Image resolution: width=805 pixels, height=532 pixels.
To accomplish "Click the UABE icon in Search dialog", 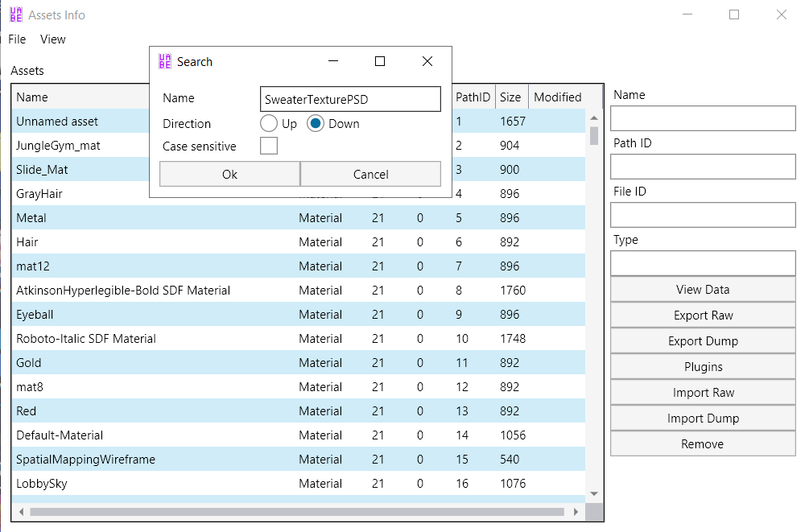I will pyautogui.click(x=165, y=61).
